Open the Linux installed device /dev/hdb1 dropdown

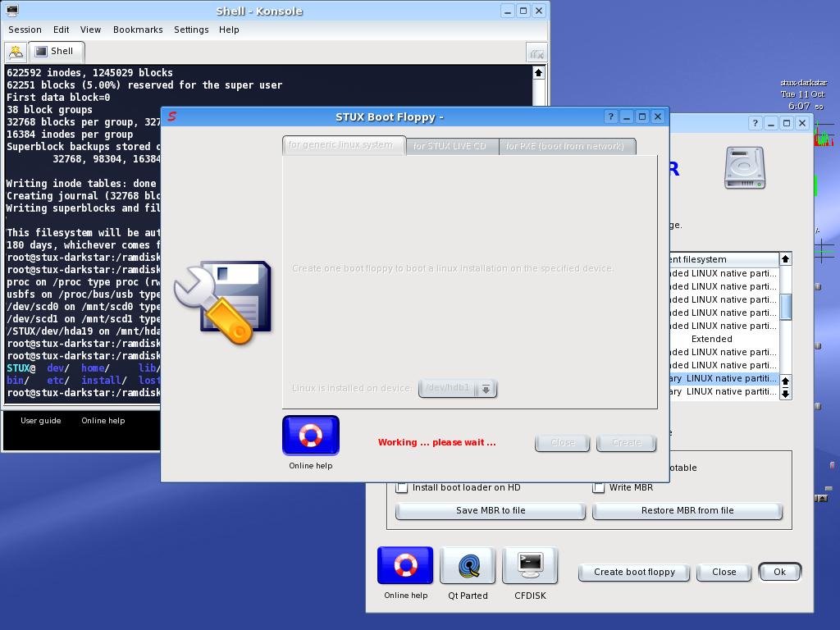[x=458, y=388]
